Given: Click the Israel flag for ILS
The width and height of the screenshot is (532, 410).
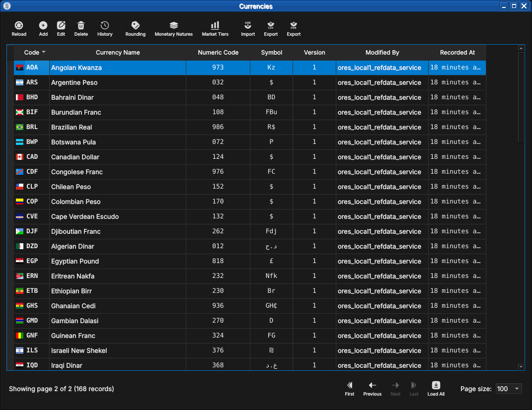Looking at the screenshot, I should 20,350.
